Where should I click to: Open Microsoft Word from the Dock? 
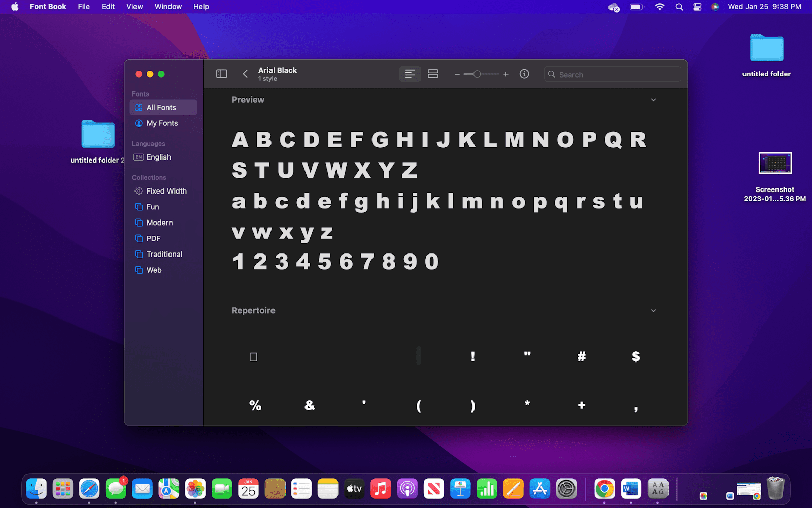tap(631, 489)
